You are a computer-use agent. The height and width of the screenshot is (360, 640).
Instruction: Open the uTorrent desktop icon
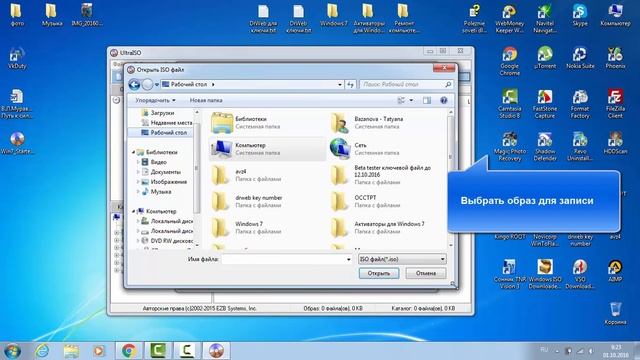pos(544,58)
